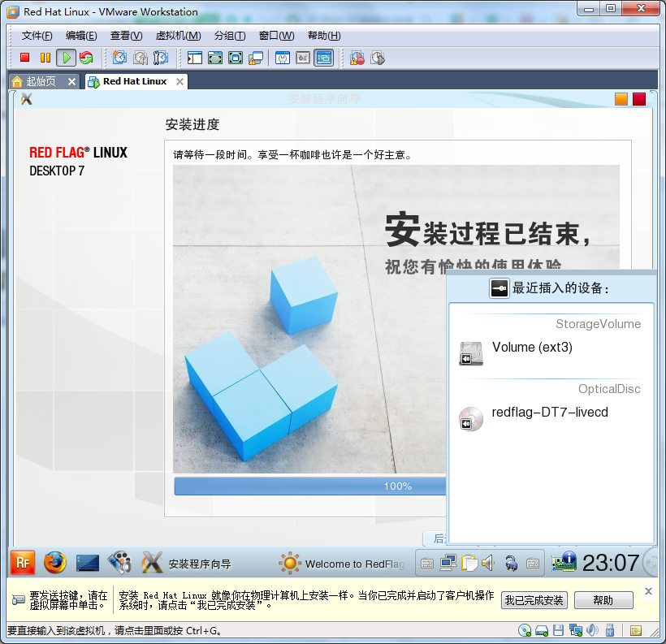The image size is (666, 644).
Task: Click the orange button on the installer title bar
Action: pyautogui.click(x=621, y=99)
